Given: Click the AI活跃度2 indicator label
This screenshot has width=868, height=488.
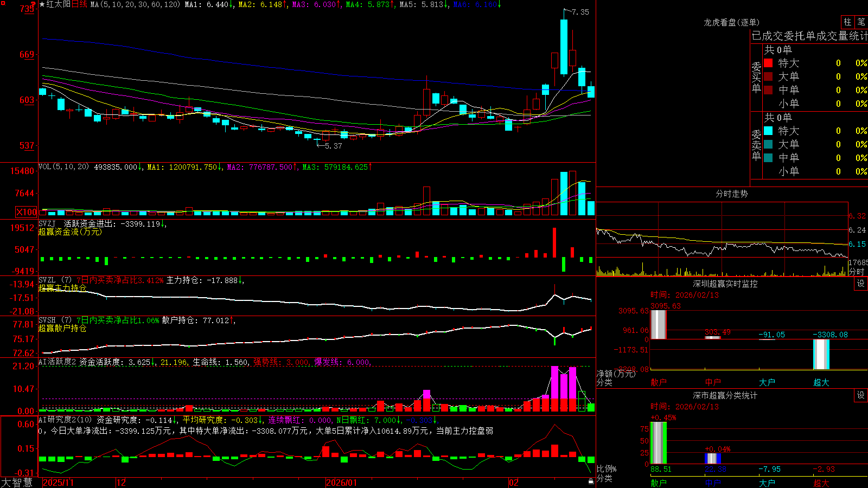Looking at the screenshot, I should (x=58, y=362).
